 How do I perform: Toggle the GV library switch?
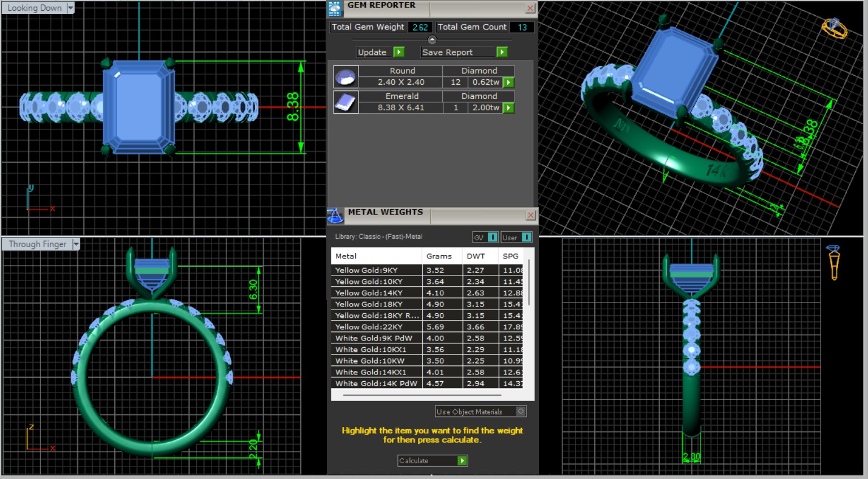click(492, 238)
